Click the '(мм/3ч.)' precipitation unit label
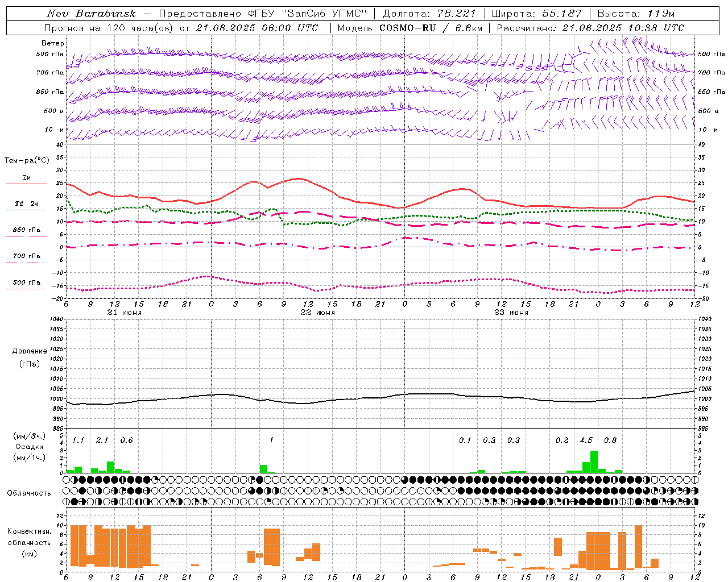Image resolution: width=728 pixels, height=582 pixels. (x=30, y=436)
